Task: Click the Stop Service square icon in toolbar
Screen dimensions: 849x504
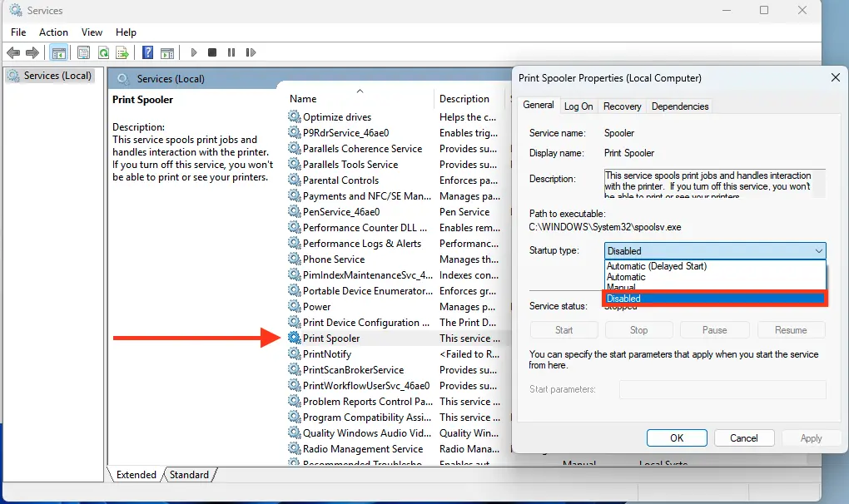Action: click(x=212, y=52)
